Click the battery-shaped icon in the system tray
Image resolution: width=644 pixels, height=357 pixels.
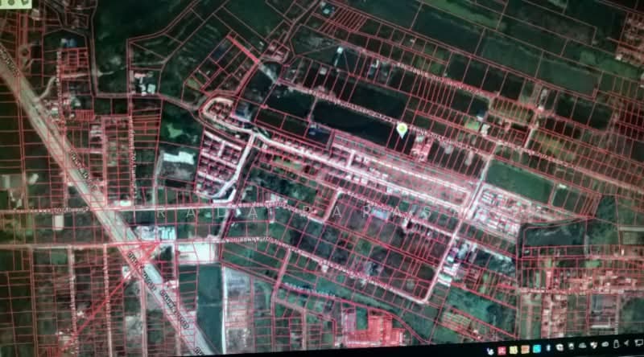(x=617, y=344)
